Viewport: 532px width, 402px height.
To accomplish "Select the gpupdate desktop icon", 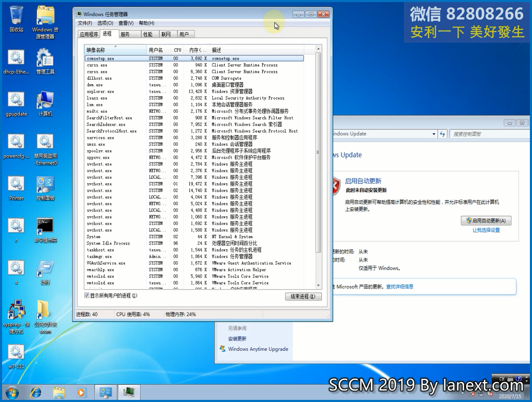I will pos(16,104).
